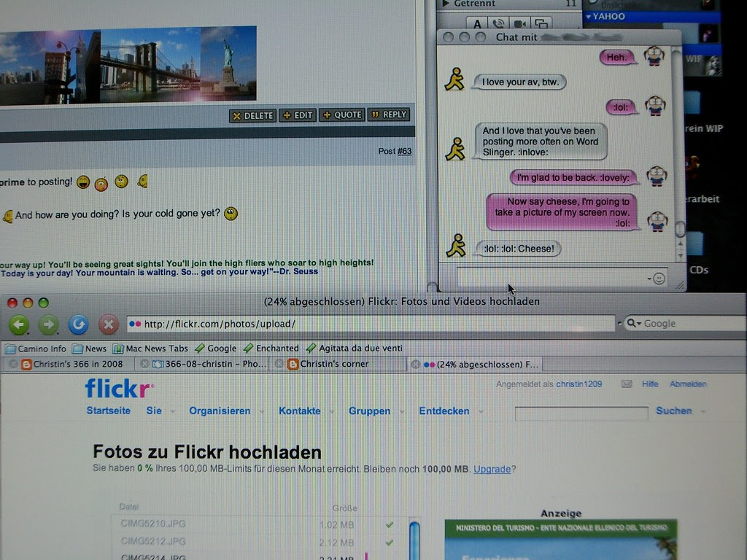Expand the Organisieren menu arrow
The image size is (747, 560).
[262, 411]
